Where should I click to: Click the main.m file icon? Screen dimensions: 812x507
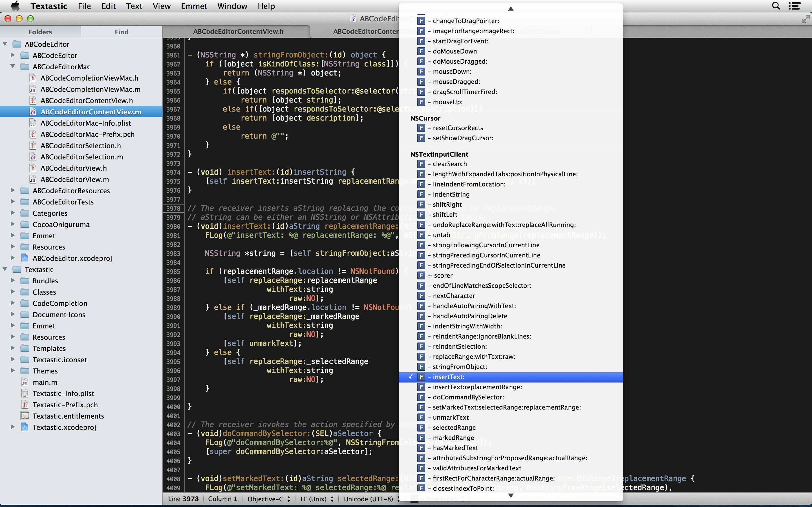pyautogui.click(x=25, y=382)
